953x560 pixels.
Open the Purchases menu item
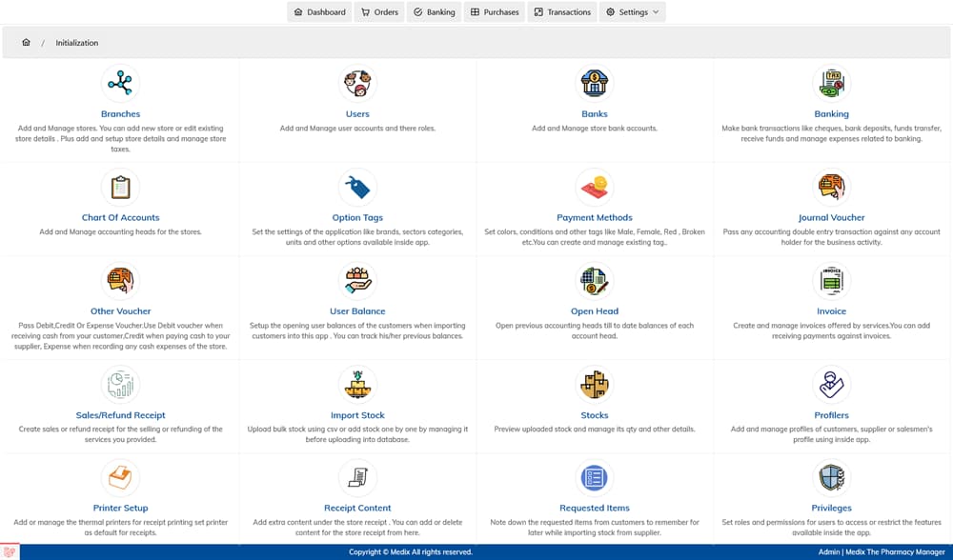coord(495,12)
